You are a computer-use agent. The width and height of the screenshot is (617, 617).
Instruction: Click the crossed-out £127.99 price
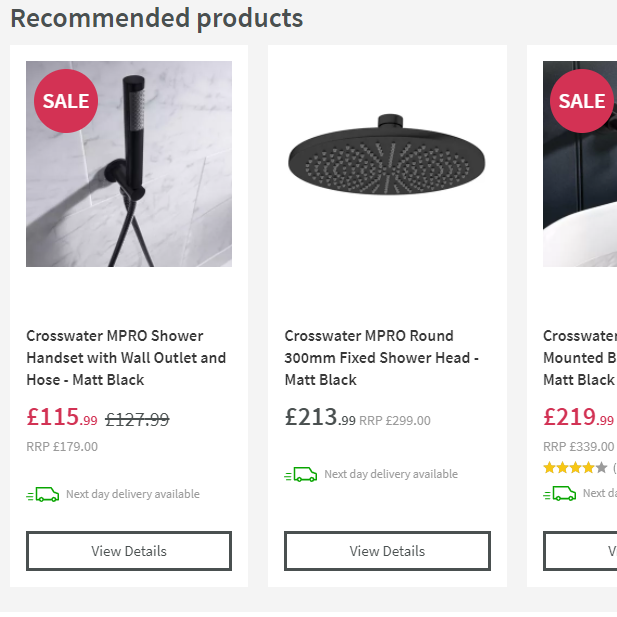click(x=137, y=420)
